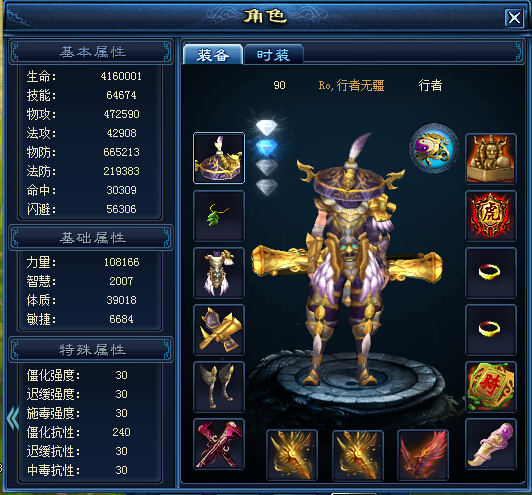Screen dimensions: 532x495
Task: Toggle the bottom gray diamond gem
Action: pos(266,187)
